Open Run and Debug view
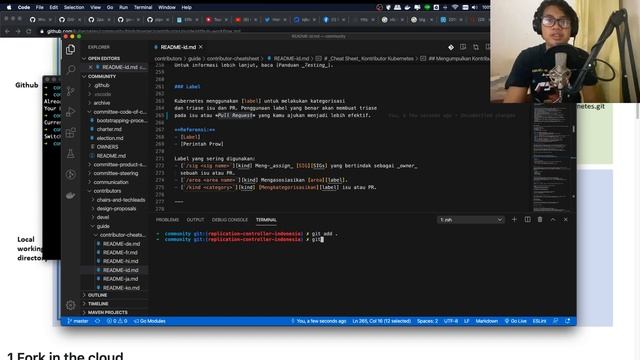Image resolution: width=640 pixels, height=360 pixels. tap(71, 111)
